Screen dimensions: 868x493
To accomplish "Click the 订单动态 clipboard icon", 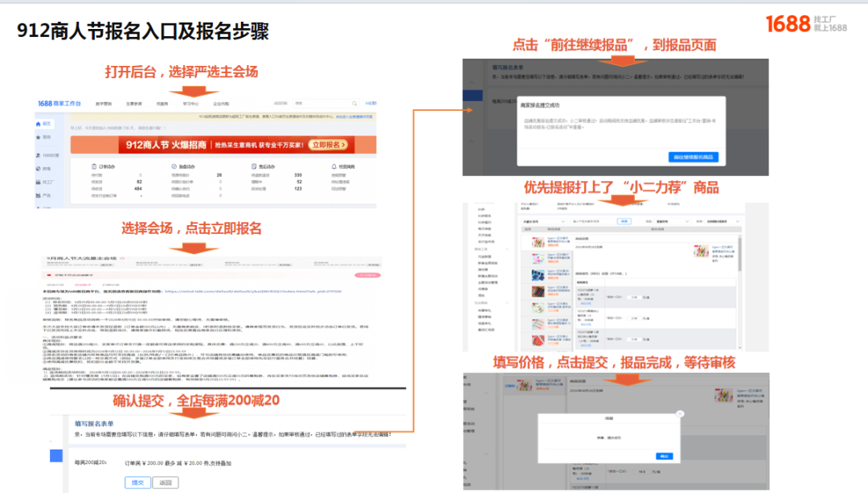I will (x=93, y=166).
